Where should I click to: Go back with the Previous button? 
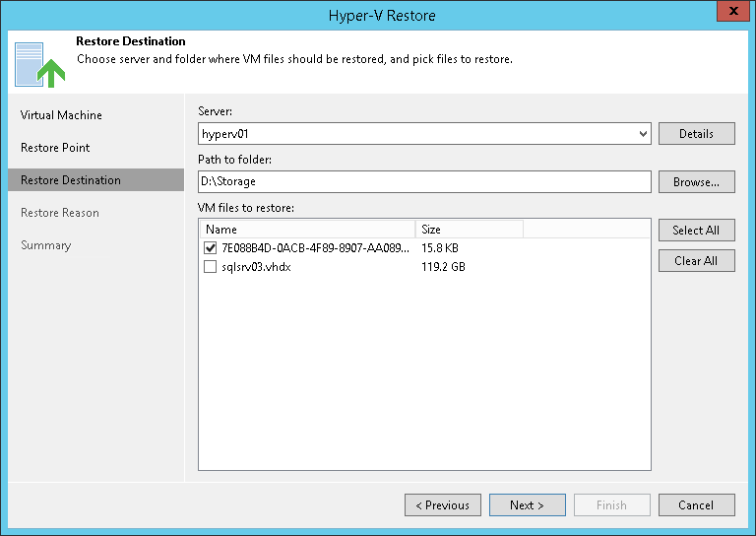pyautogui.click(x=443, y=504)
